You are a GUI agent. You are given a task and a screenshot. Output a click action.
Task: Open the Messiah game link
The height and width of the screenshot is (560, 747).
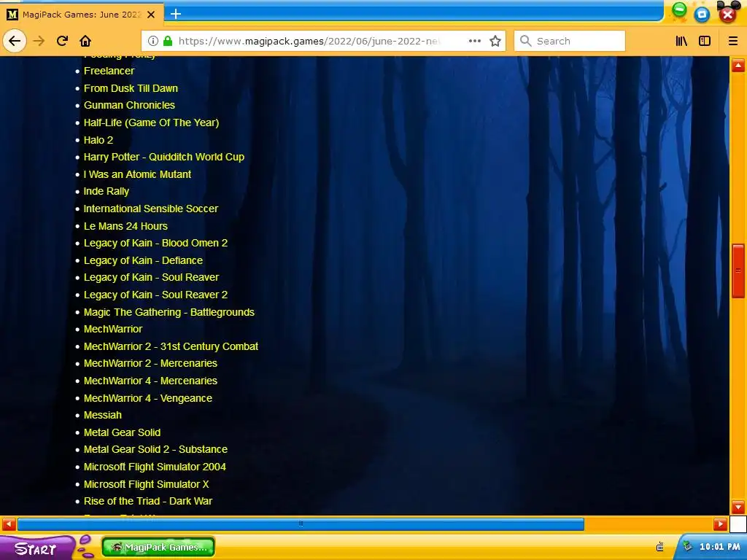pos(103,415)
